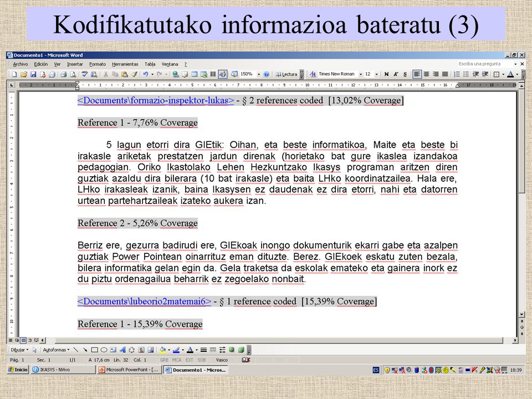
Task: Follow the Documents\lubeorio2matemai6 link
Action: click(144, 301)
